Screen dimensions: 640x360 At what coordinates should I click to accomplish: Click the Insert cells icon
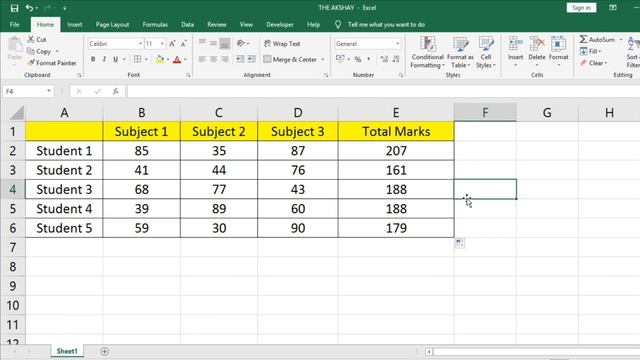[x=516, y=43]
